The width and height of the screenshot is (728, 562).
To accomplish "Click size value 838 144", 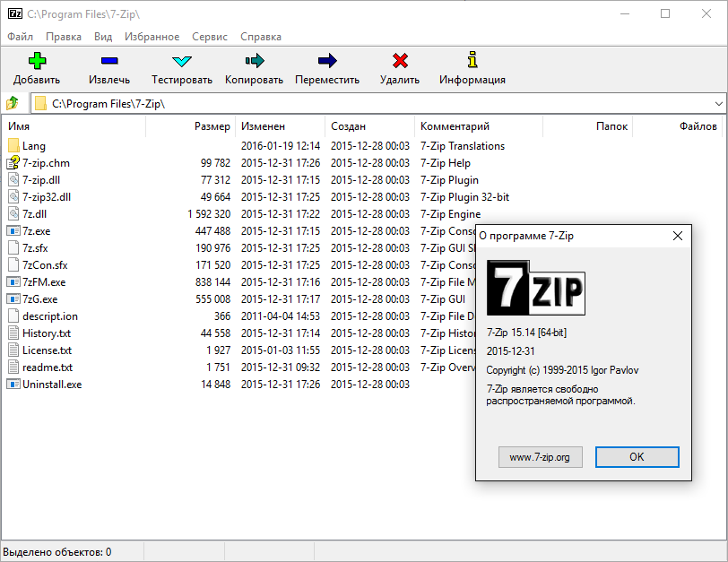I will pos(212,282).
